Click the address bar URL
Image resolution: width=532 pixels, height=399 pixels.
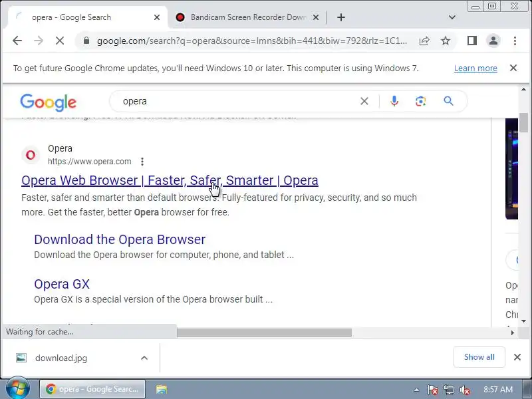click(252, 41)
